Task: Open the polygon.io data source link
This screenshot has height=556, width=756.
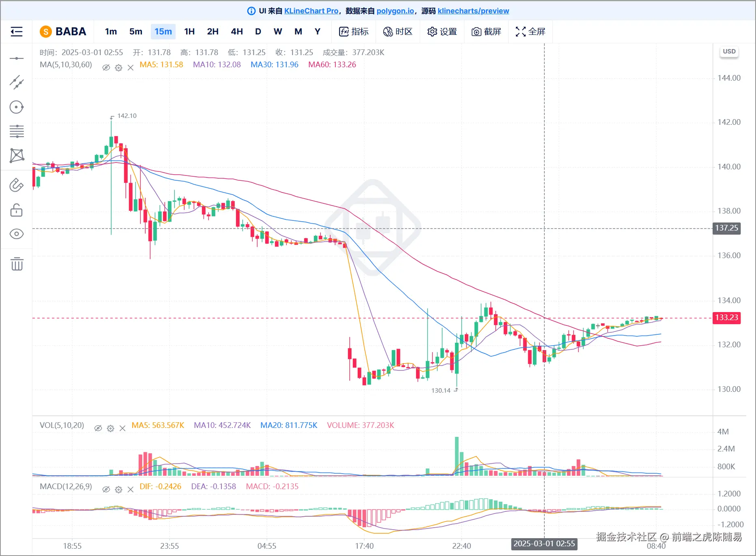Action: [x=395, y=11]
